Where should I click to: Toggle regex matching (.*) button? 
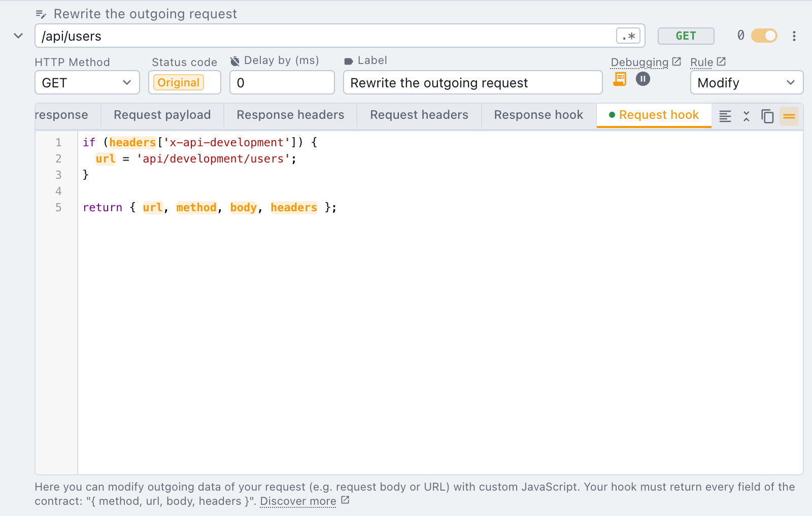[628, 36]
